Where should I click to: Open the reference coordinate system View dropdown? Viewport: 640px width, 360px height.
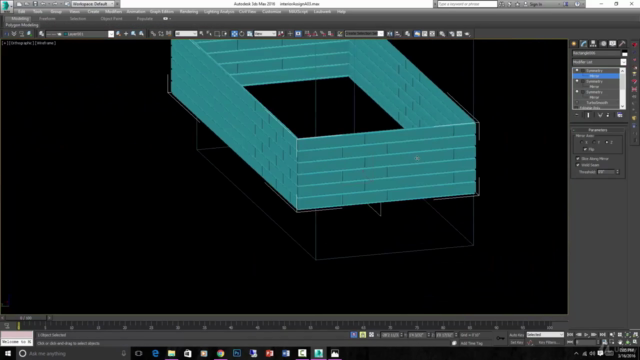[x=265, y=34]
